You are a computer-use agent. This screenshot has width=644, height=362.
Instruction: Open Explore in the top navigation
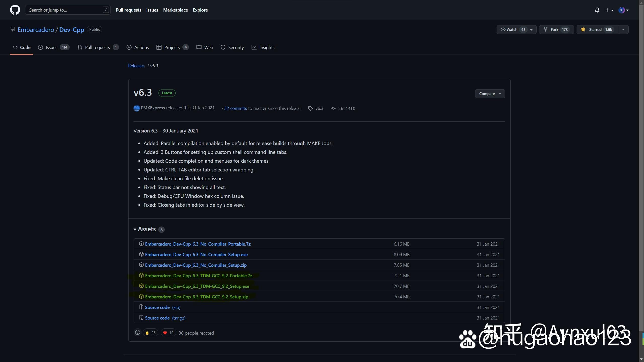200,10
